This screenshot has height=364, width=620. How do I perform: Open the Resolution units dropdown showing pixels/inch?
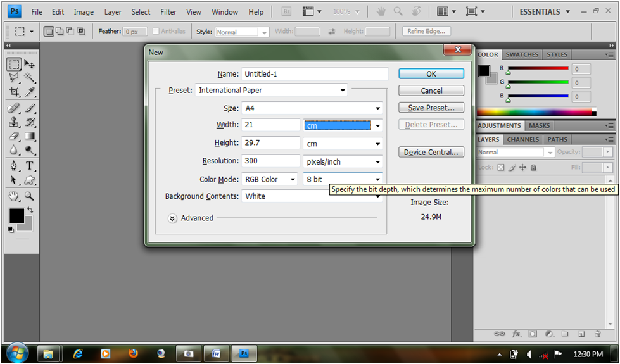coord(343,161)
